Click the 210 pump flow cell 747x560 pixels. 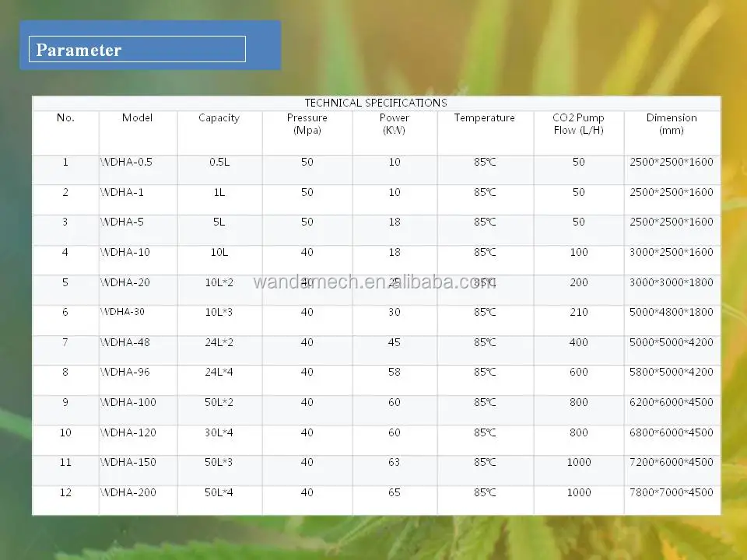coord(578,312)
